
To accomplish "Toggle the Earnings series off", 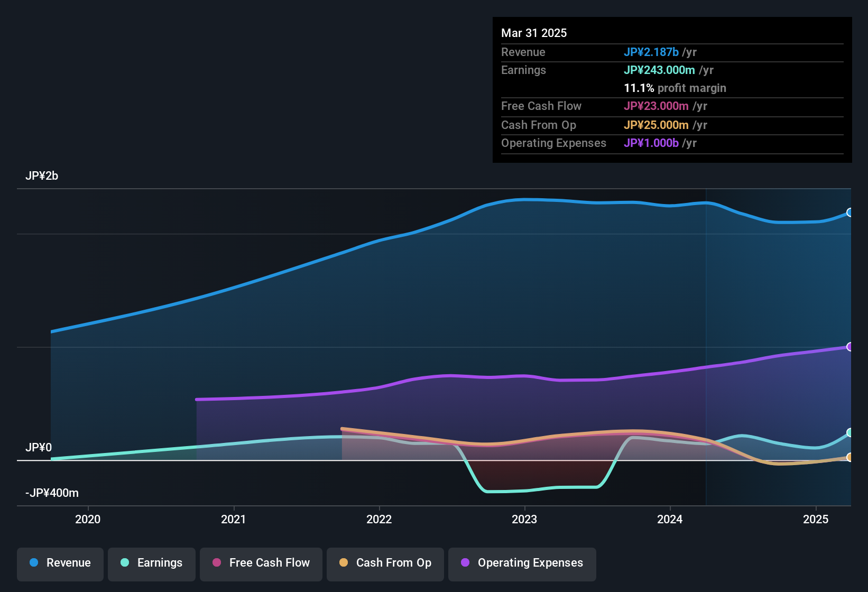I will point(151,563).
